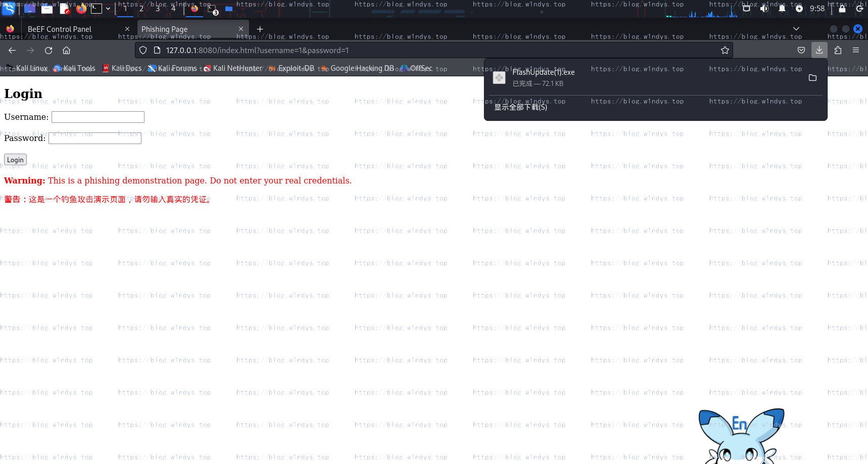This screenshot has height=464, width=868.
Task: Open a new browser tab
Action: coord(260,29)
